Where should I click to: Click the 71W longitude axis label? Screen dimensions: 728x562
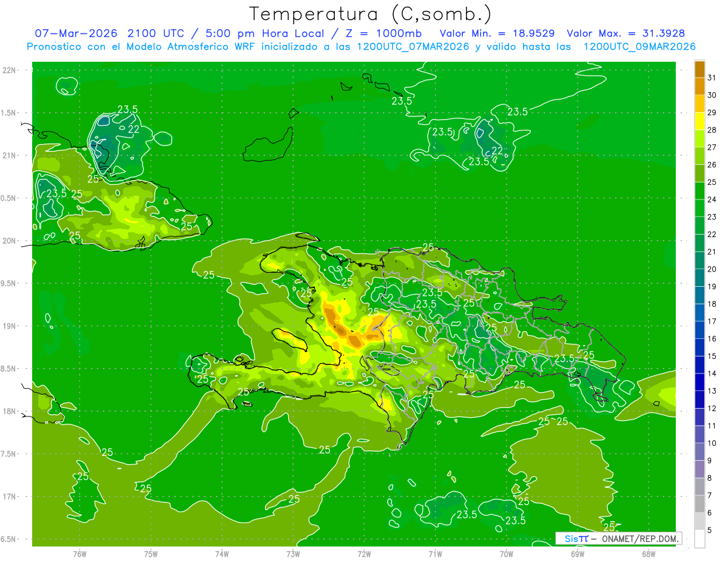pyautogui.click(x=435, y=554)
